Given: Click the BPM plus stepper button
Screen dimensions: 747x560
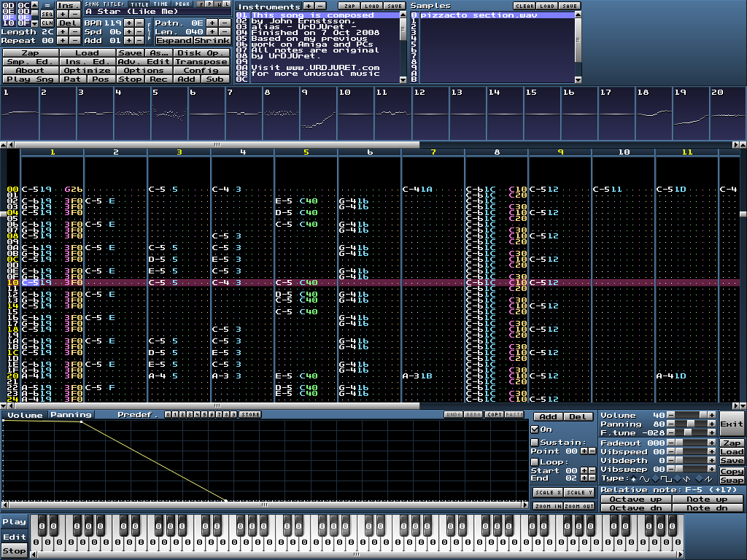Looking at the screenshot, I should (128, 23).
